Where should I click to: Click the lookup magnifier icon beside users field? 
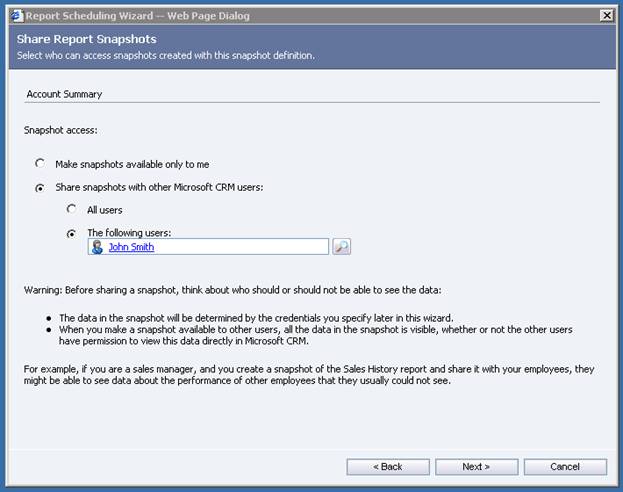341,246
